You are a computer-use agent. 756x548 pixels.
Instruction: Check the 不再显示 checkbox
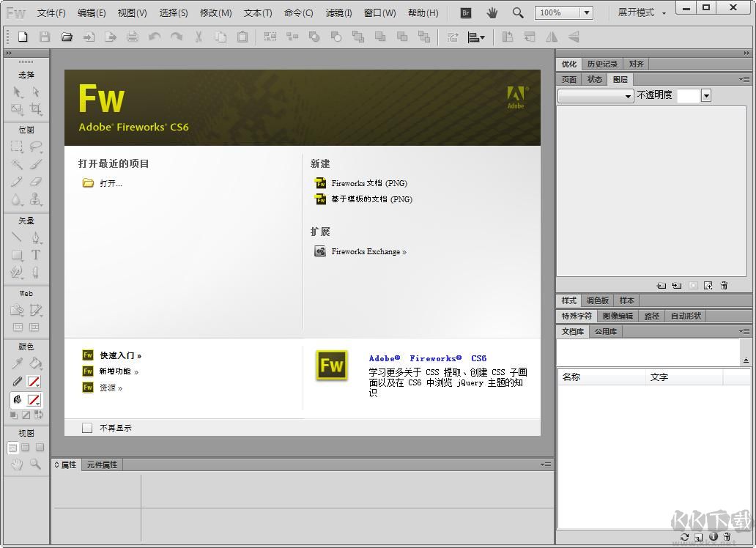[87, 427]
